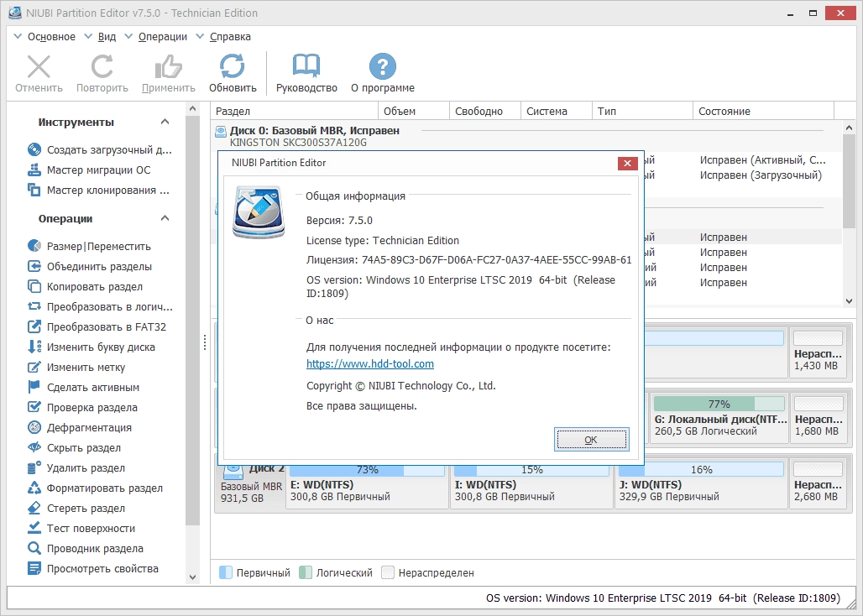This screenshot has width=863, height=616.
Task: Choose Стереть раздел operation
Action: click(76, 509)
